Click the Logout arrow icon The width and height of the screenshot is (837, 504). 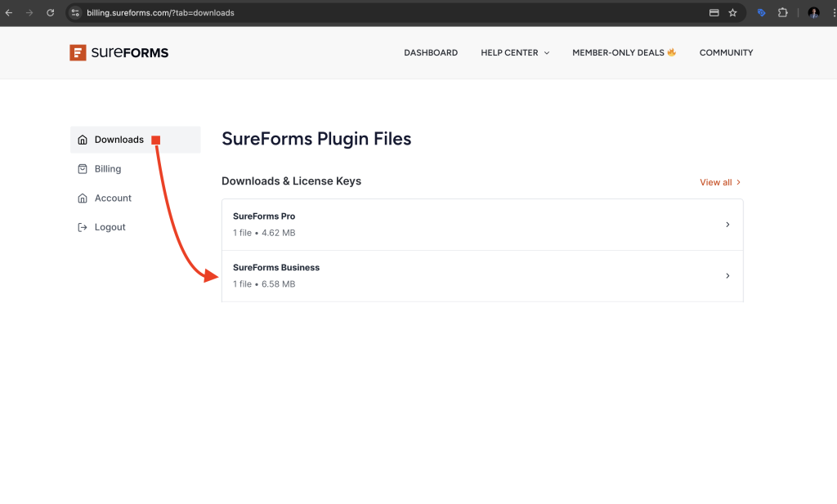coord(82,227)
